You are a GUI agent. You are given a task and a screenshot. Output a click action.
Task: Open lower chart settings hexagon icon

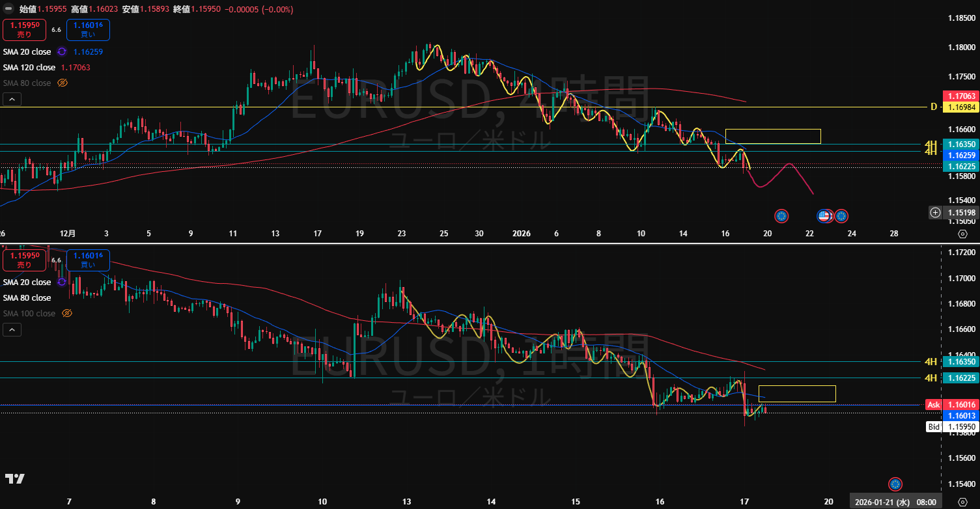pyautogui.click(x=962, y=502)
